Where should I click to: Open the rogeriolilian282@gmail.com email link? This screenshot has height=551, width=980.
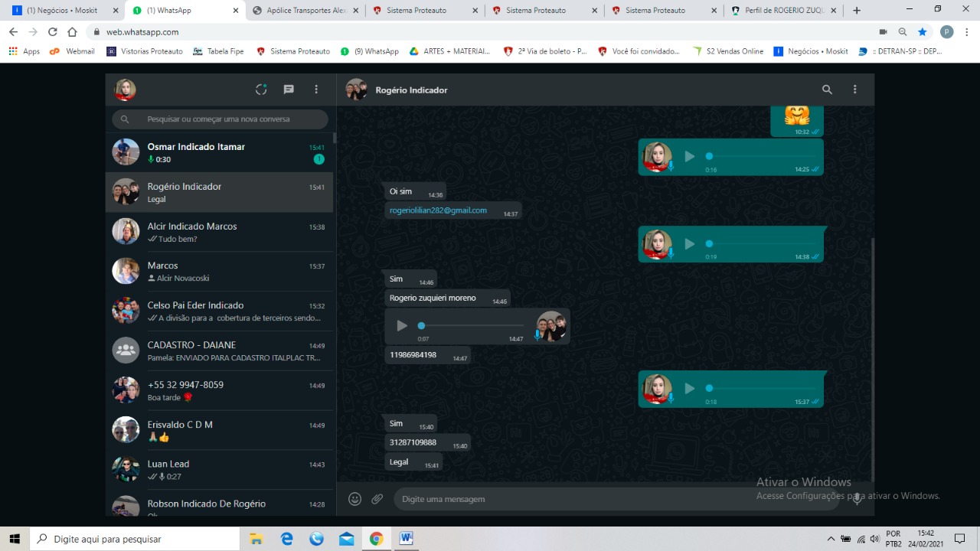[438, 210]
